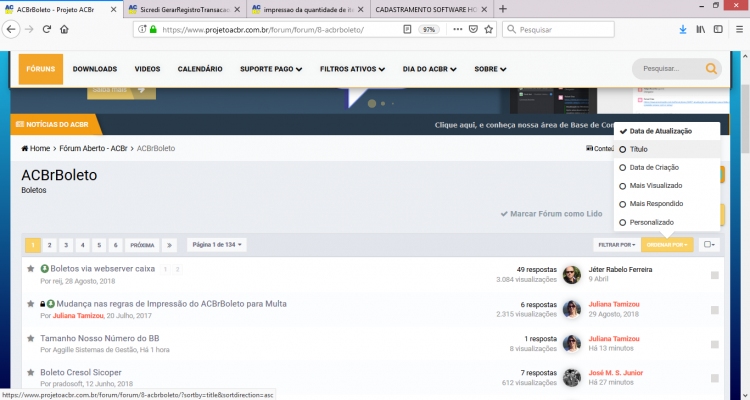The height and width of the screenshot is (400, 750).
Task: Click the star next to Boleto Cresol Sicoper
Action: (31, 372)
